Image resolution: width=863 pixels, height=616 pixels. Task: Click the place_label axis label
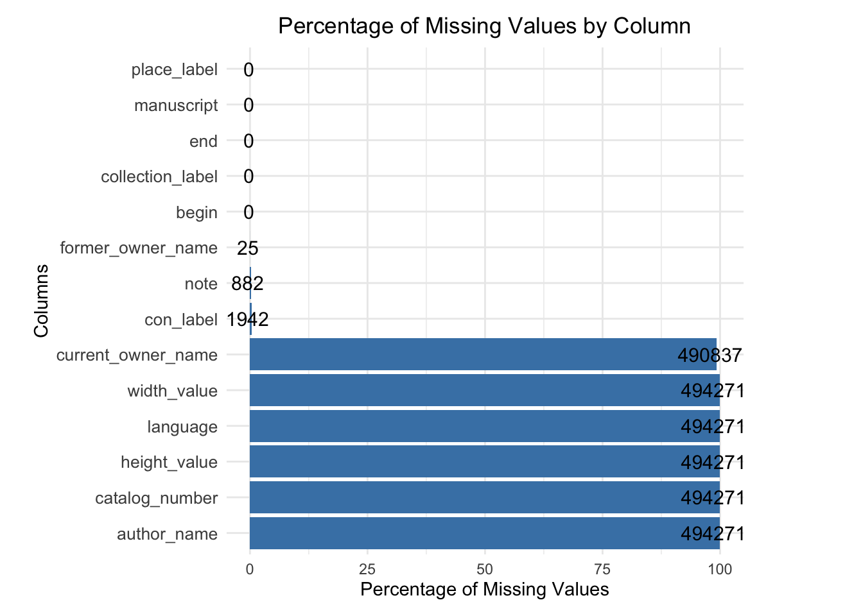174,69
